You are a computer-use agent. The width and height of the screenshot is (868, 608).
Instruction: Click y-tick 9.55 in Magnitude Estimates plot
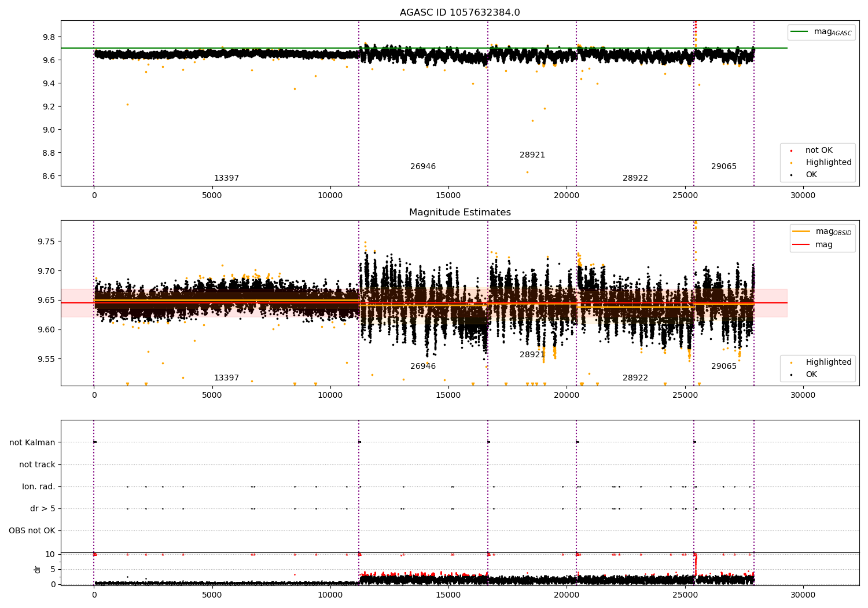pos(46,359)
